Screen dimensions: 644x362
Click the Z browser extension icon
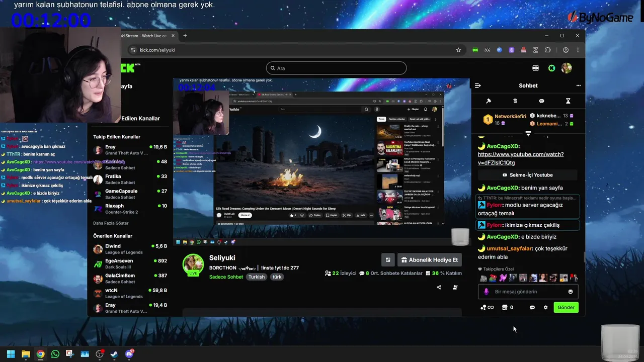pyautogui.click(x=536, y=50)
